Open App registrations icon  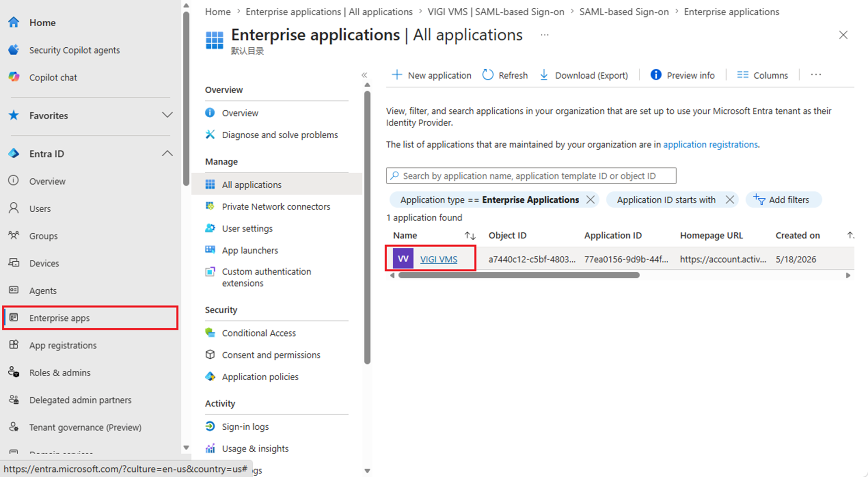(14, 345)
